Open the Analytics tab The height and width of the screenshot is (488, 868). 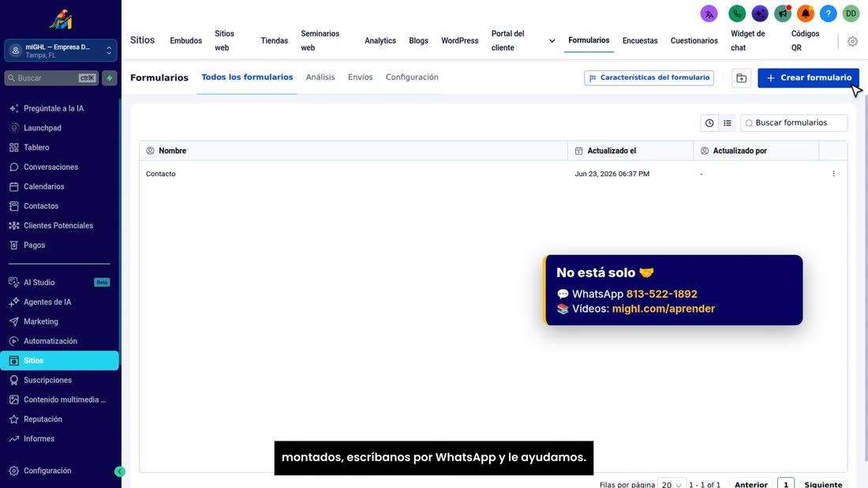click(x=380, y=41)
